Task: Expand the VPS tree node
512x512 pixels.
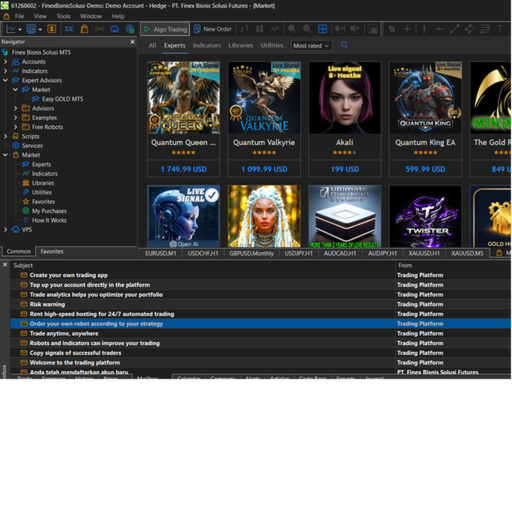Action: [x=5, y=230]
